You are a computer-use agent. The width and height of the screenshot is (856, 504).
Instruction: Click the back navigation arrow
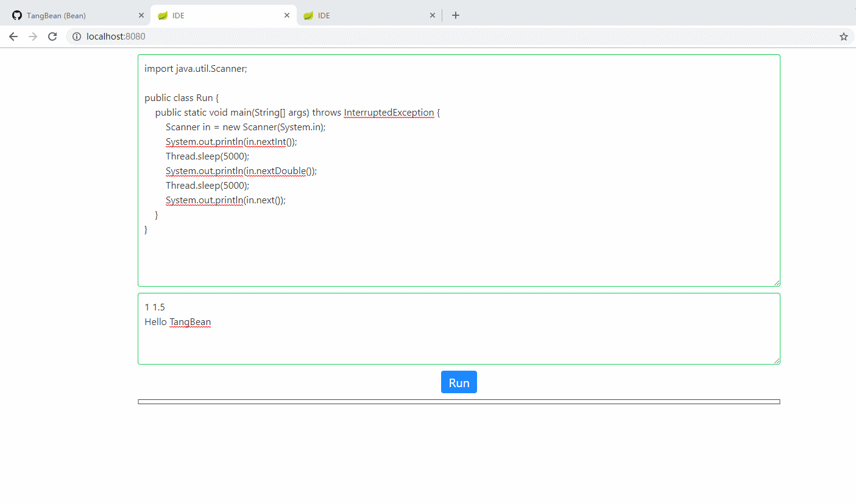click(x=13, y=36)
